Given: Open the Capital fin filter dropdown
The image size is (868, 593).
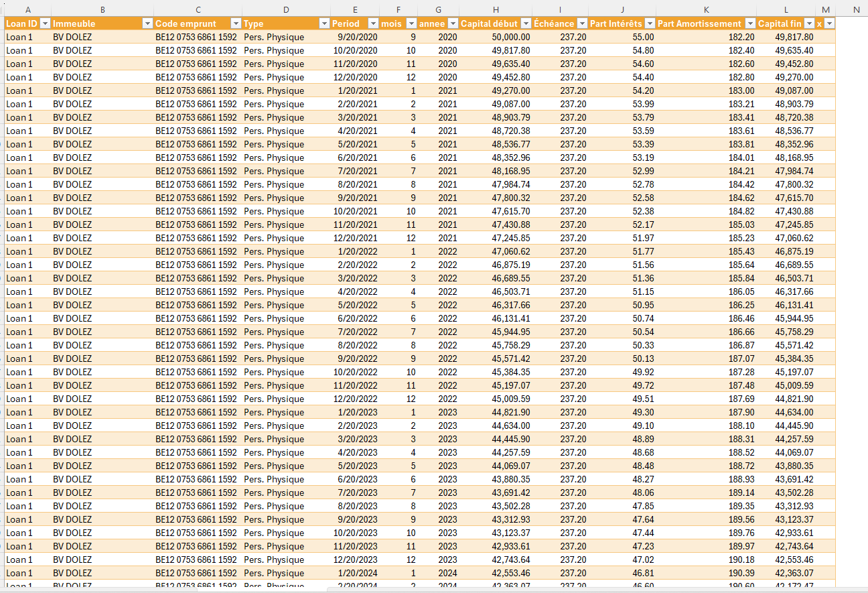Looking at the screenshot, I should [808, 23].
